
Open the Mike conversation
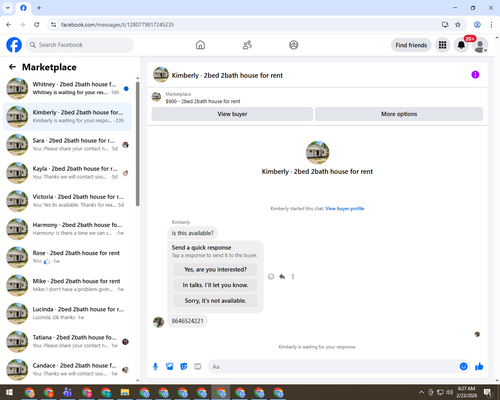tap(67, 285)
